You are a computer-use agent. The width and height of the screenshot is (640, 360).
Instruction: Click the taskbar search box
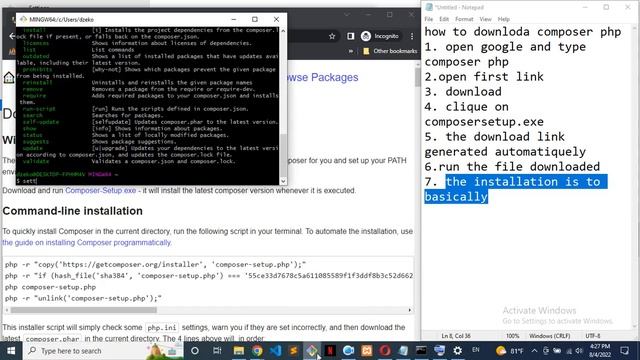104,351
